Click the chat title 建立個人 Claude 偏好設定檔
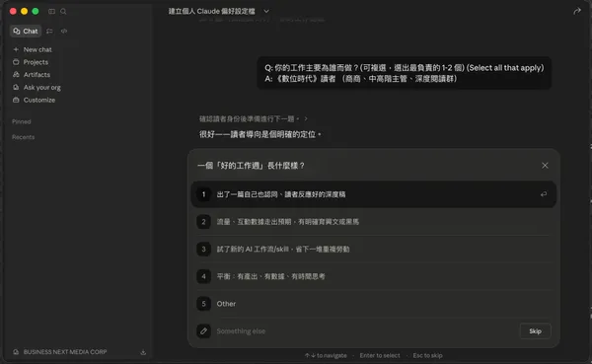 click(211, 11)
